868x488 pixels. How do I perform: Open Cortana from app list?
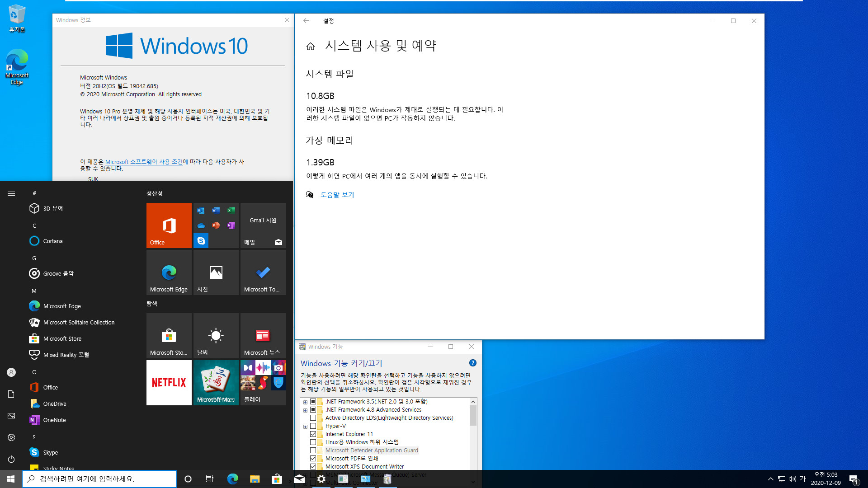pyautogui.click(x=52, y=241)
